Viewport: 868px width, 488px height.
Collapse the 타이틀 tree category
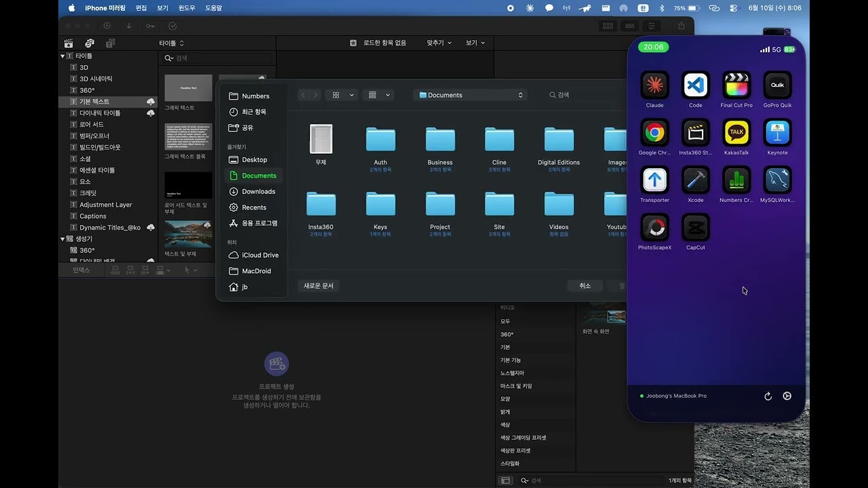coord(62,56)
